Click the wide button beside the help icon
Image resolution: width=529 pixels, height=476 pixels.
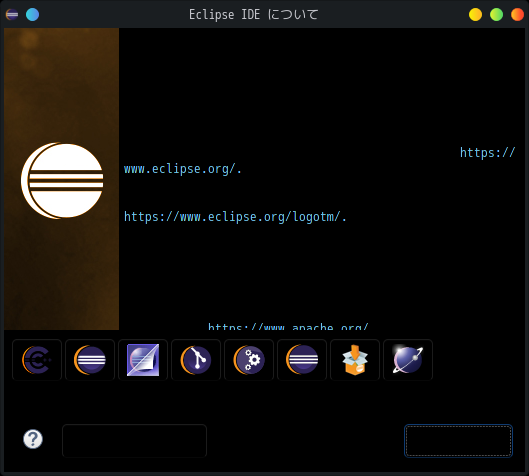point(134,441)
